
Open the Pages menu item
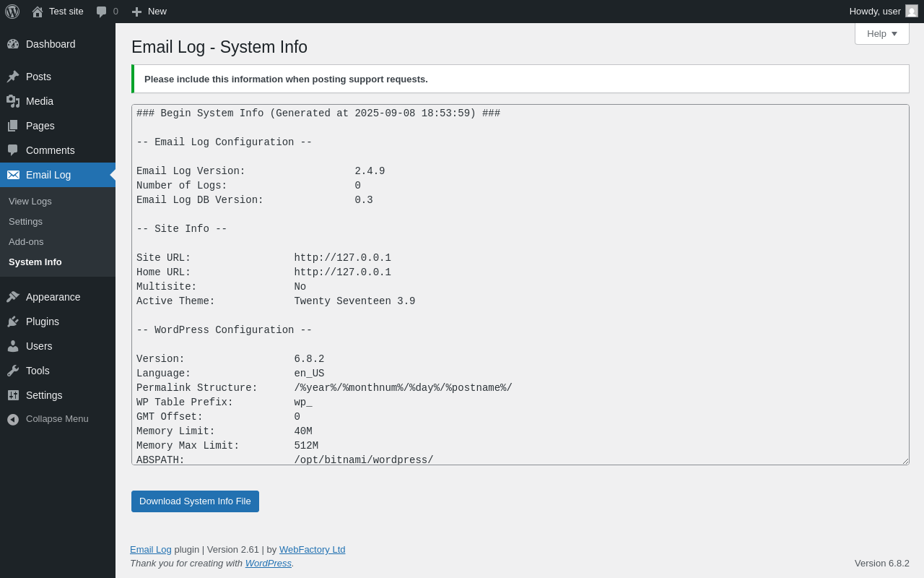58,126
